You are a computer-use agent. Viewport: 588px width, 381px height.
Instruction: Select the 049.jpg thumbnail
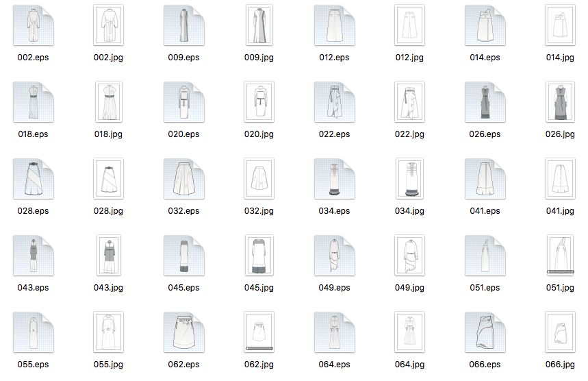(409, 255)
